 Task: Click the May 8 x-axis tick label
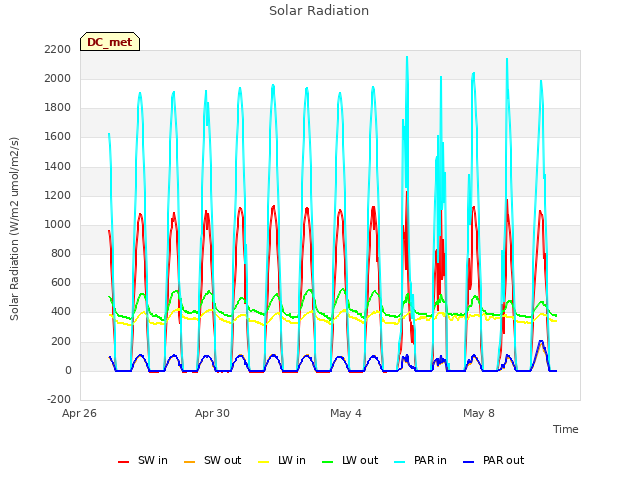(479, 413)
